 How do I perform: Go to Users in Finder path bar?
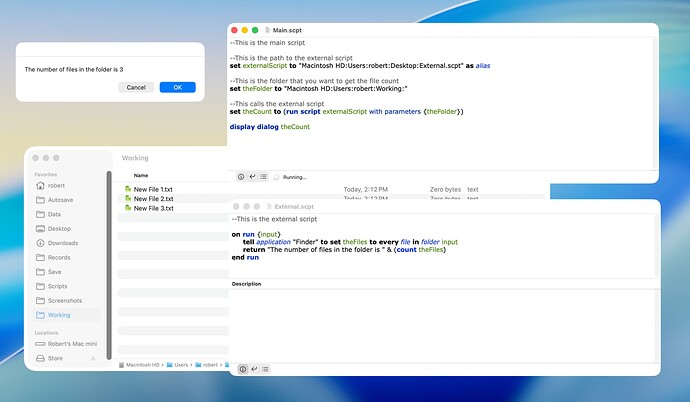point(177,365)
